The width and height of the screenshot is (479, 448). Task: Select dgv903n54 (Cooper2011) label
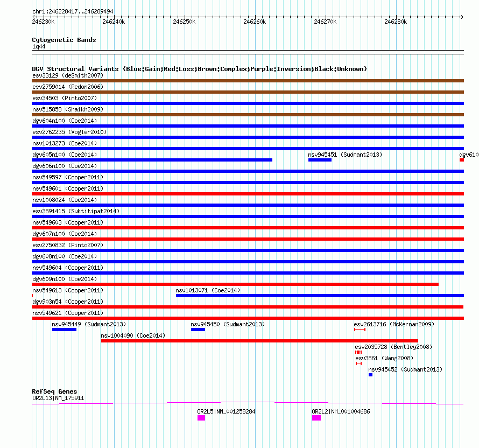(68, 302)
